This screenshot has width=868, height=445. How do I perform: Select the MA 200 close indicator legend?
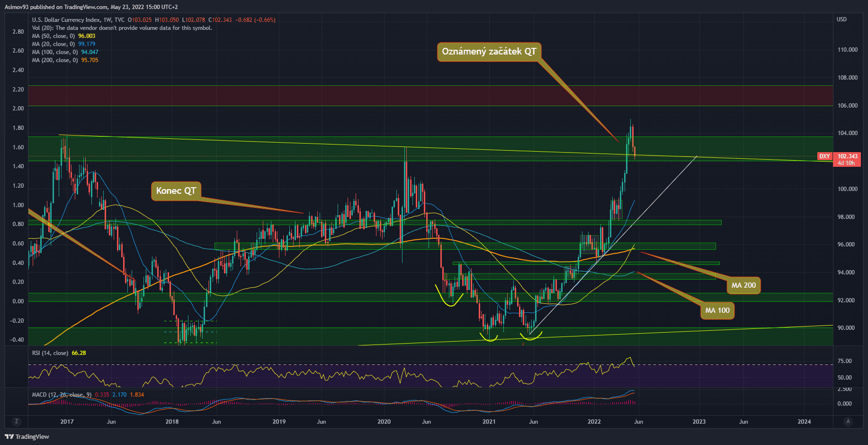click(x=55, y=60)
